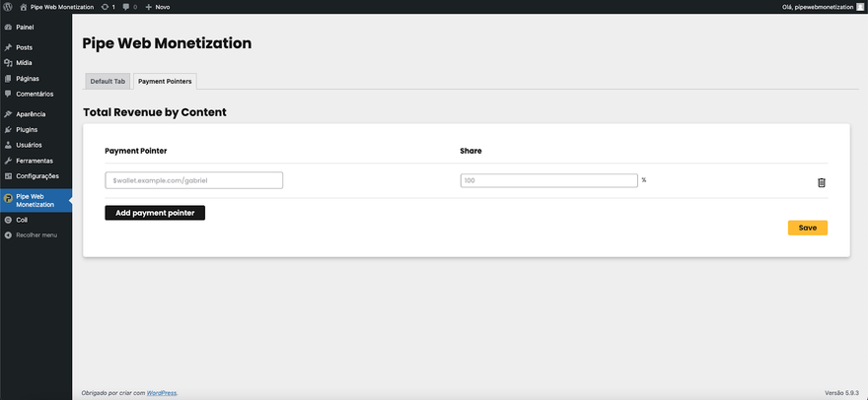Click the WordPress link in the footer
Image resolution: width=868 pixels, height=400 pixels.
tap(162, 392)
